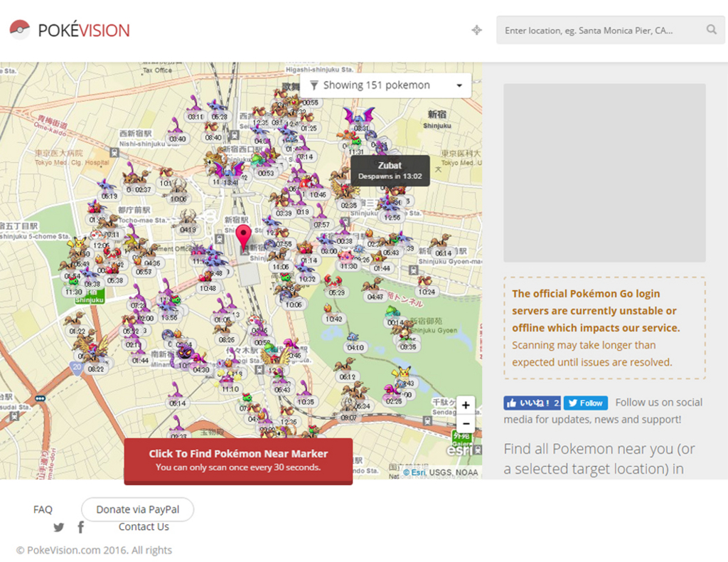Select the Pidgeotto marker with 02:35 timer
This screenshot has height=562, width=728.
[x=346, y=194]
